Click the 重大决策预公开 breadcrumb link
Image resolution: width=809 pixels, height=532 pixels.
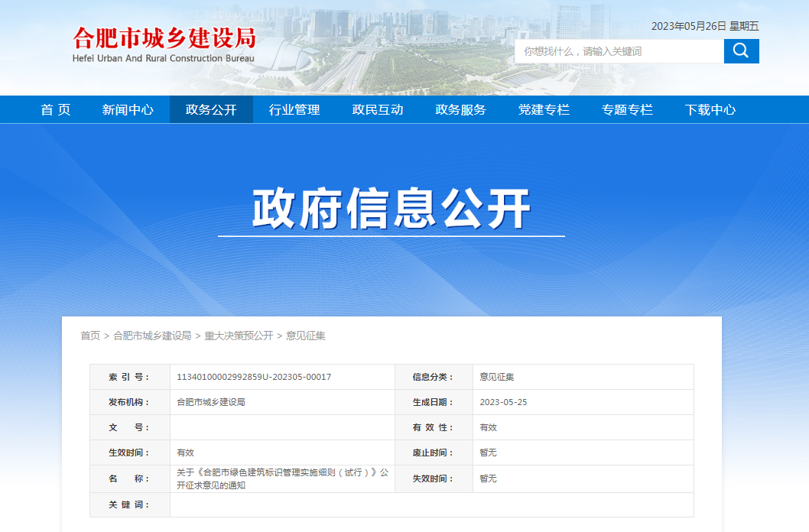(239, 336)
